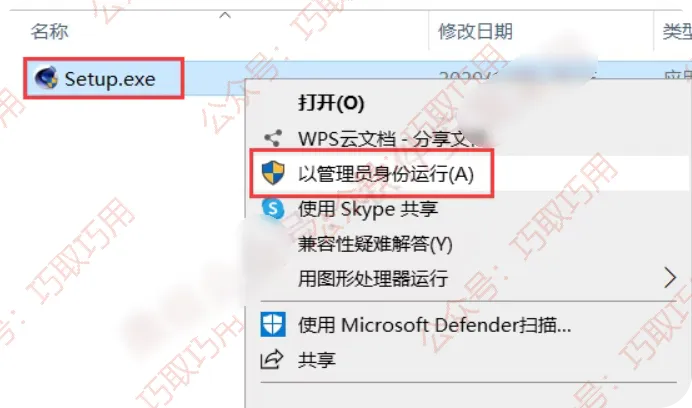
Task: Click the blue-yellow administrator shield icon
Action: pyautogui.click(x=273, y=173)
